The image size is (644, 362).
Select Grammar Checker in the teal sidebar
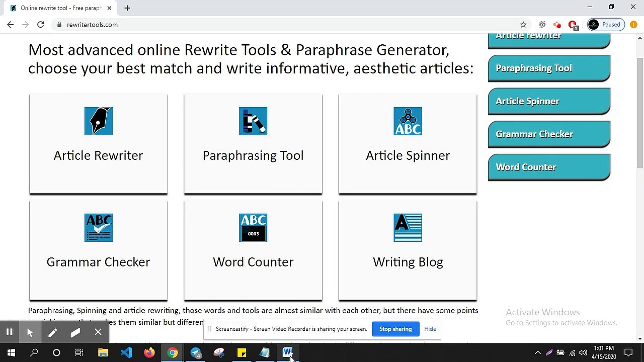[549, 134]
